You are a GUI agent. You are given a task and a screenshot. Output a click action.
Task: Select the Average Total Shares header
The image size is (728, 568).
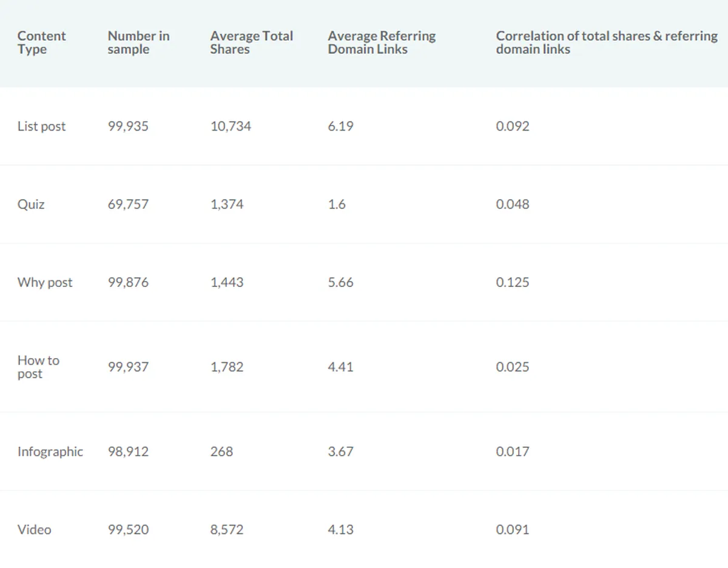[x=251, y=42]
